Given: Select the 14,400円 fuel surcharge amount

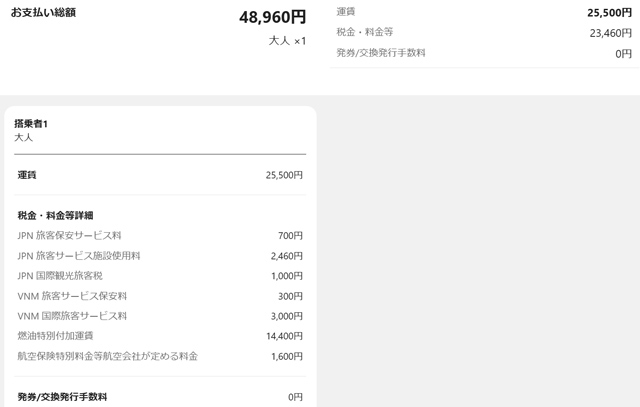Looking at the screenshot, I should point(284,336).
